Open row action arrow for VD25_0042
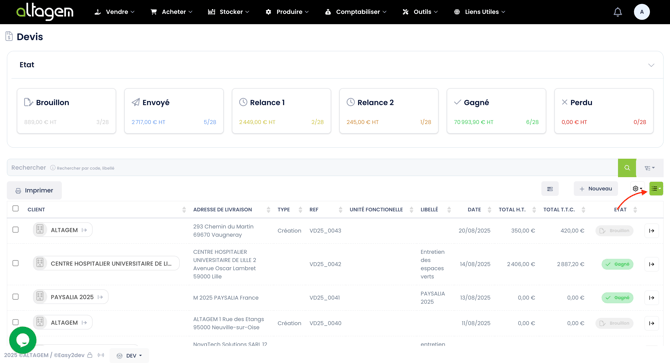The image size is (670, 363). [x=651, y=264]
